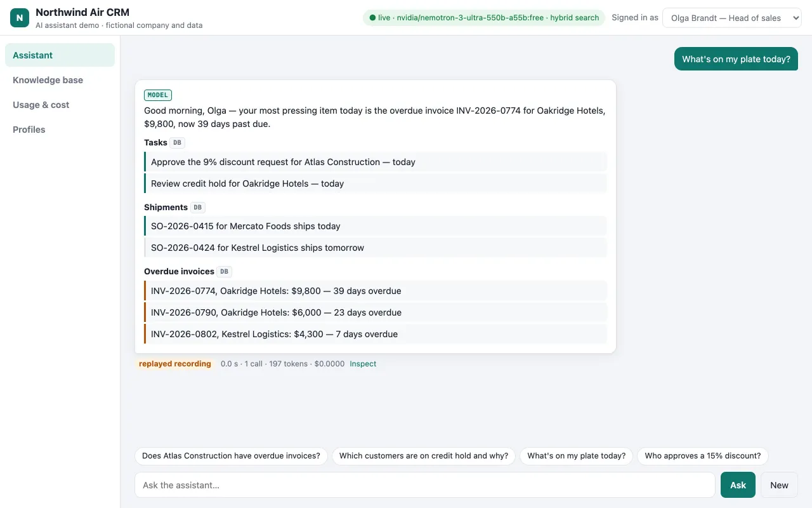Click the 'Northwind Air CRM' title
The height and width of the screenshot is (508, 812).
click(x=82, y=12)
